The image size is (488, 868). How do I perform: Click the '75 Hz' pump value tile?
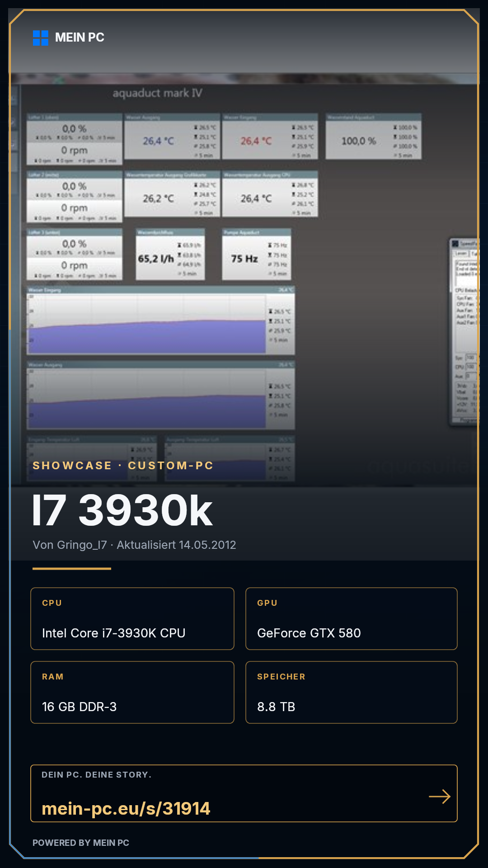[257, 255]
